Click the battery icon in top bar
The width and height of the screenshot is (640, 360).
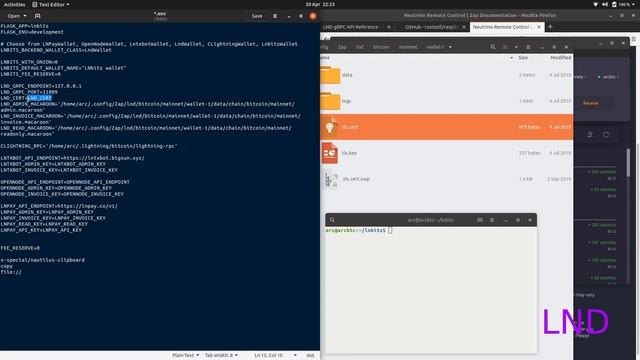coord(614,4)
